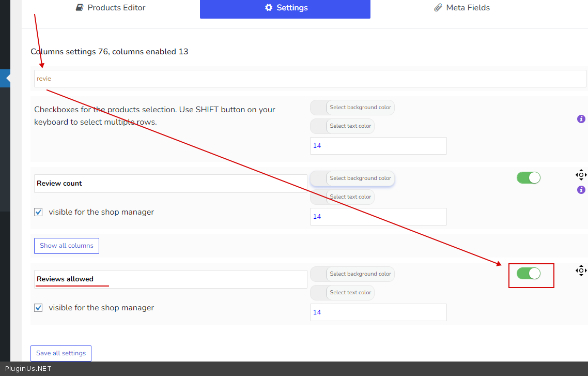Uncheck shop manager visibility under Review count
Viewport: 588px width, 376px height.
[38, 212]
